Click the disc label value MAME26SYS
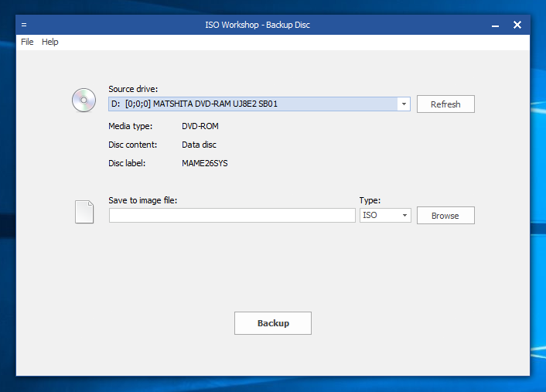546x392 pixels. pos(205,163)
